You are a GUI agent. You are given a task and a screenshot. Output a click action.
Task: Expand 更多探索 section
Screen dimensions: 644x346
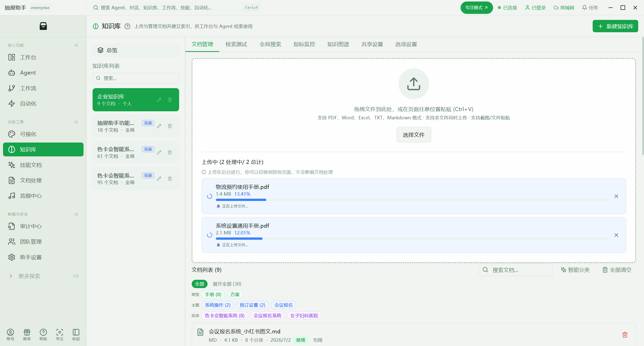click(x=43, y=276)
